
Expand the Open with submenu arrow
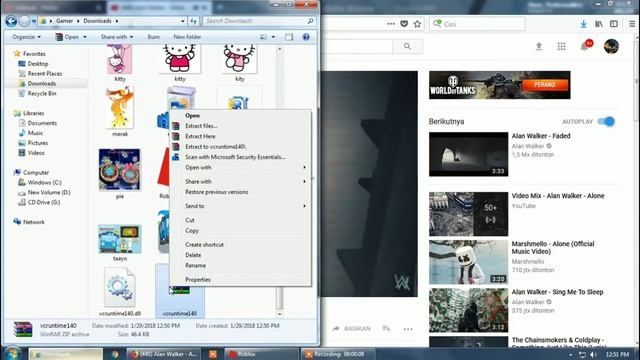tap(304, 167)
